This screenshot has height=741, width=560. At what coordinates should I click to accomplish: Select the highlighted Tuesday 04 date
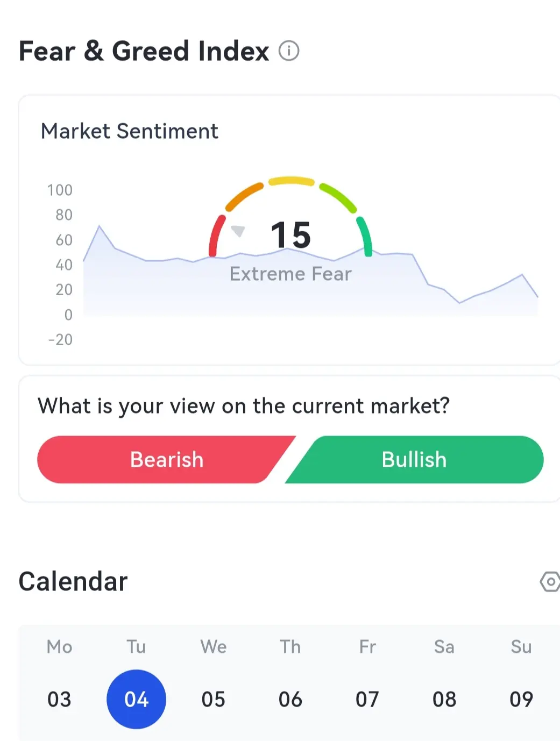click(137, 699)
